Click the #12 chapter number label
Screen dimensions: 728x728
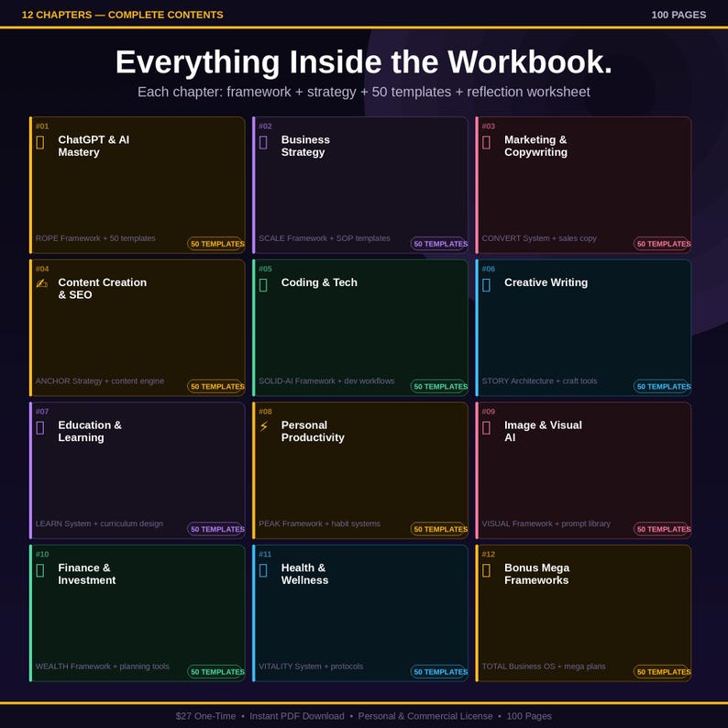tap(489, 554)
